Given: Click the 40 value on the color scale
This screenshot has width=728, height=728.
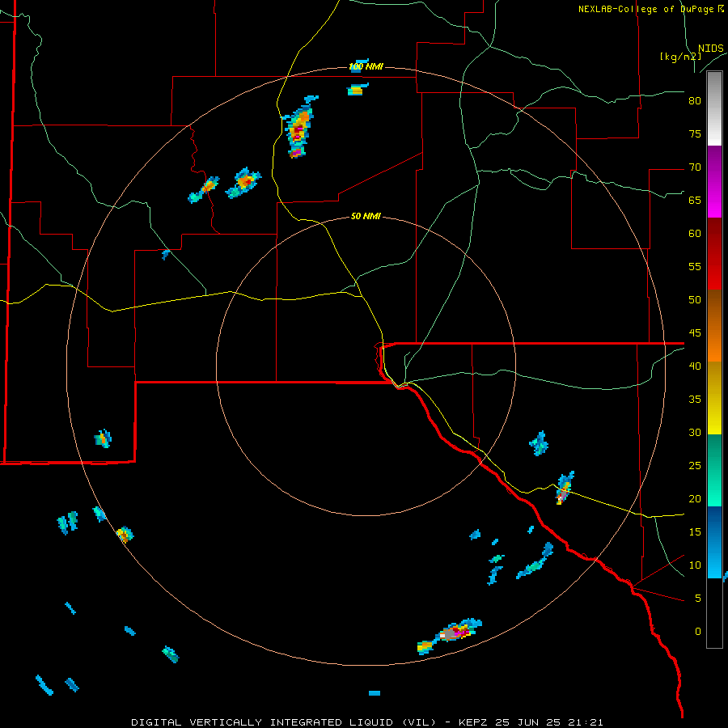Looking at the screenshot, I should pyautogui.click(x=695, y=366).
